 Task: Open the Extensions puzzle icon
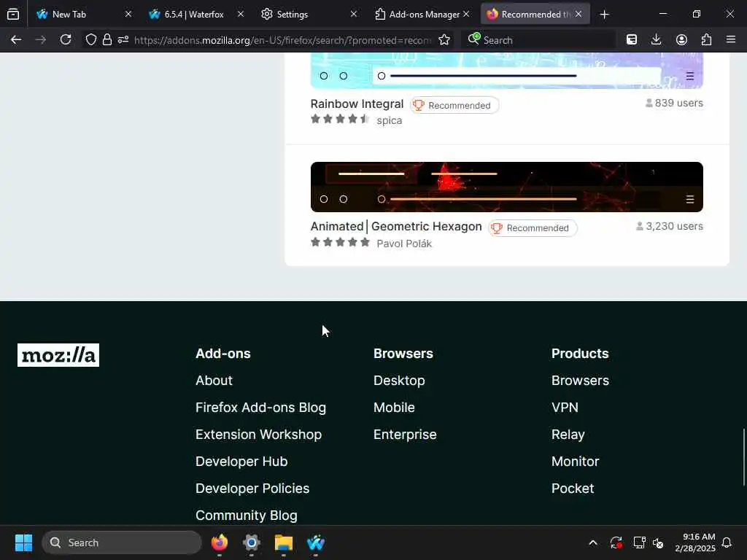pyautogui.click(x=706, y=40)
